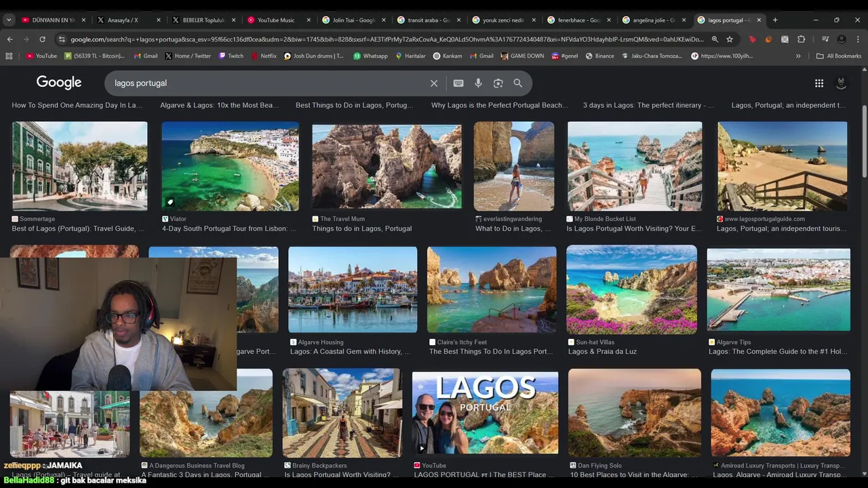Open the YouTube bookmark
This screenshot has width=868, height=488.
click(x=41, y=56)
